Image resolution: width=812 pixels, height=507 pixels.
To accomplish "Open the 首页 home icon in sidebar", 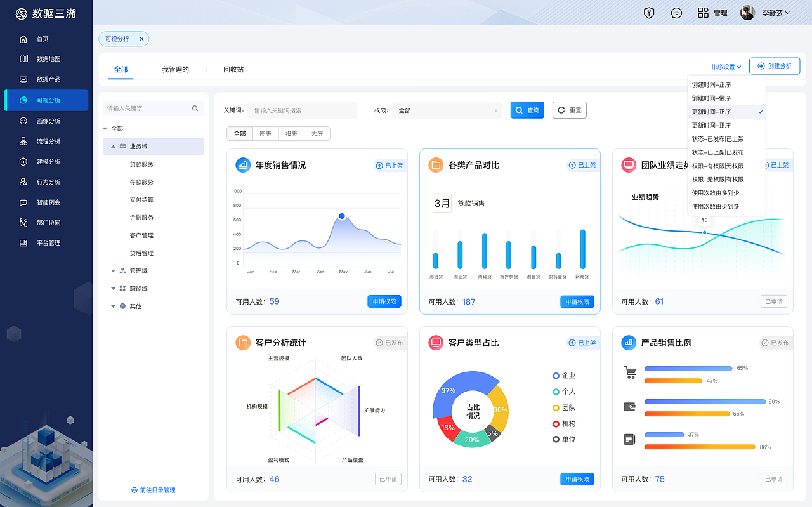I will click(x=22, y=38).
